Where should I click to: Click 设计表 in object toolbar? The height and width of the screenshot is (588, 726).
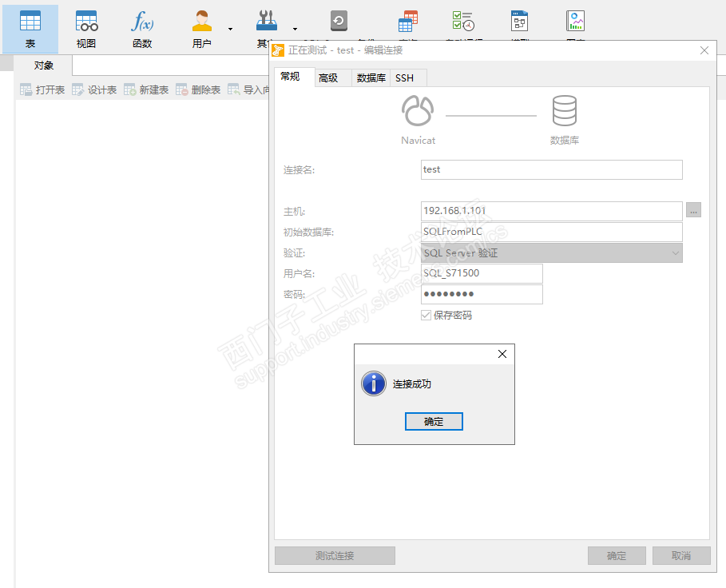[x=94, y=89]
